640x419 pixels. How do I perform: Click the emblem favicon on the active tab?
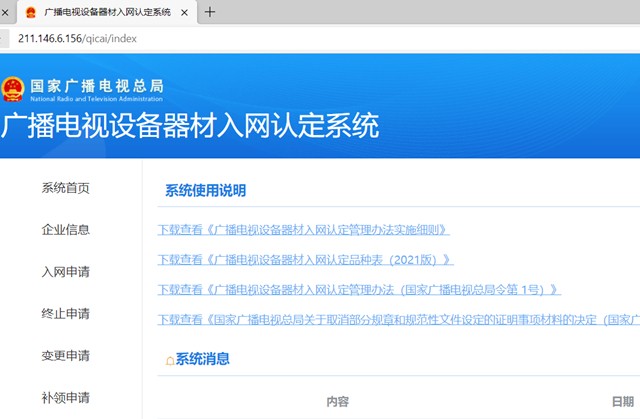pos(30,12)
